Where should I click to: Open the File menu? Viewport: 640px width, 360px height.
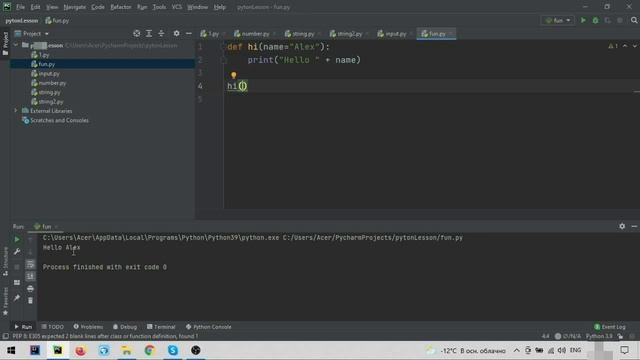tap(20, 7)
